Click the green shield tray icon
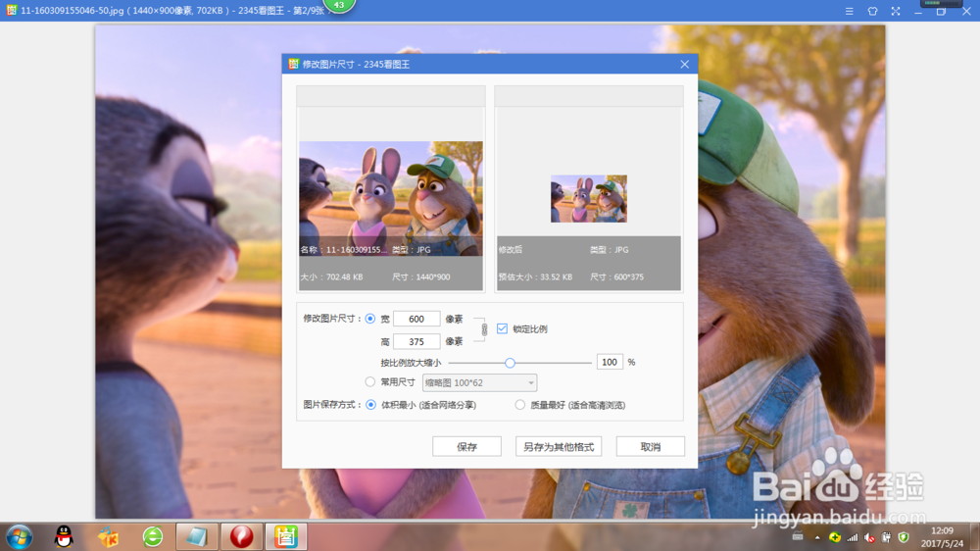Screen dimensions: 980x551 (904, 537)
